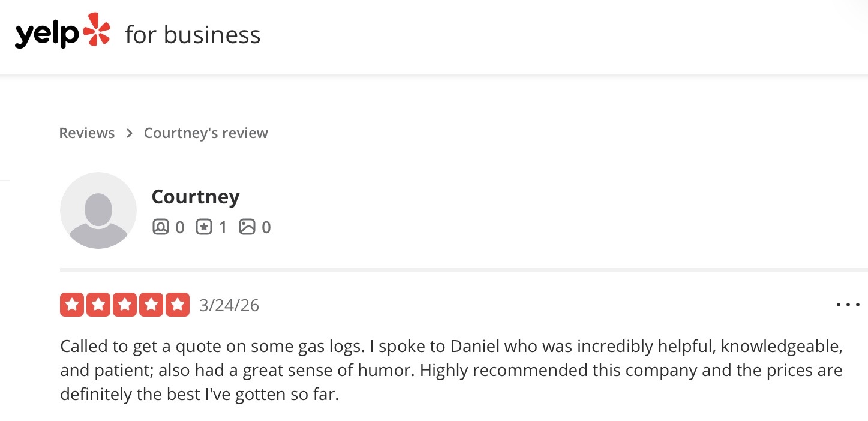The image size is (868, 421).
Task: Click the photos count icon
Action: (x=247, y=227)
